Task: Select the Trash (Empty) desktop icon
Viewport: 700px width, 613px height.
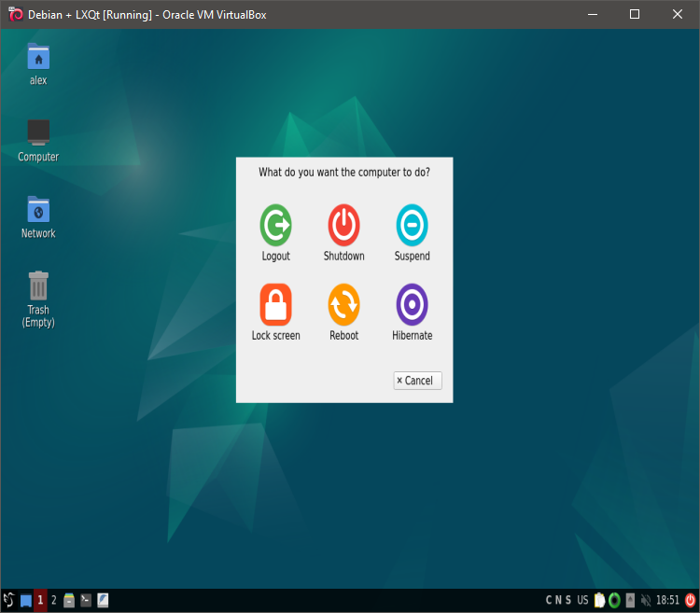Action: coord(38,286)
